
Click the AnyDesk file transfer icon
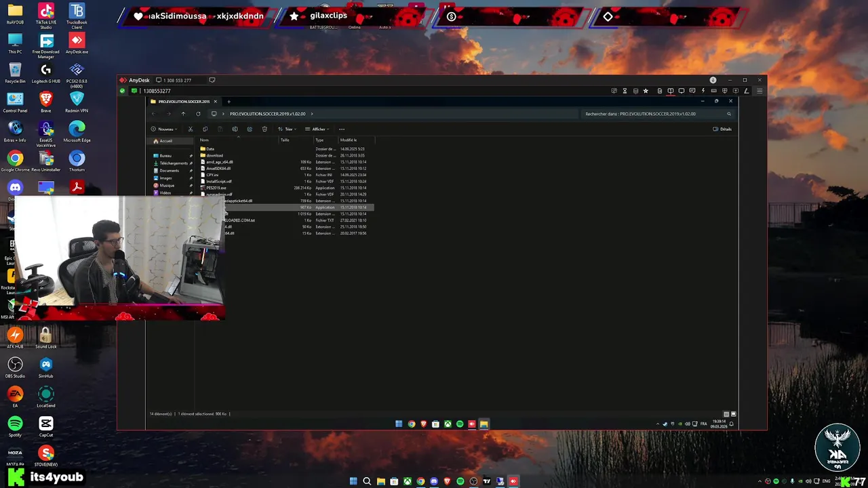(660, 91)
